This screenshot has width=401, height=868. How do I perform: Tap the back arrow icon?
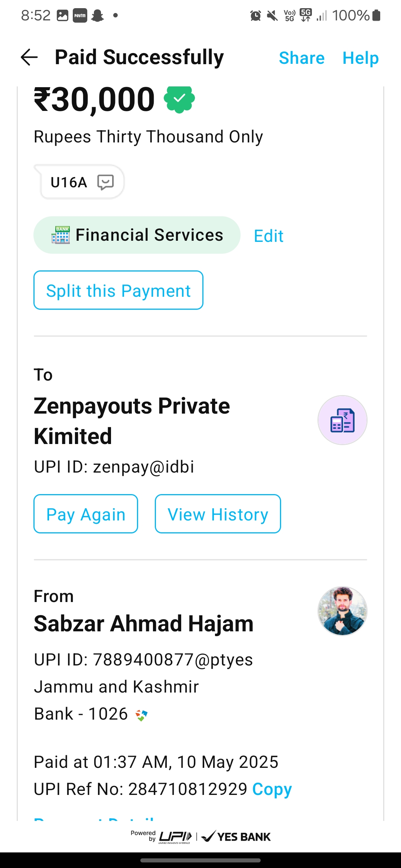coord(29,57)
